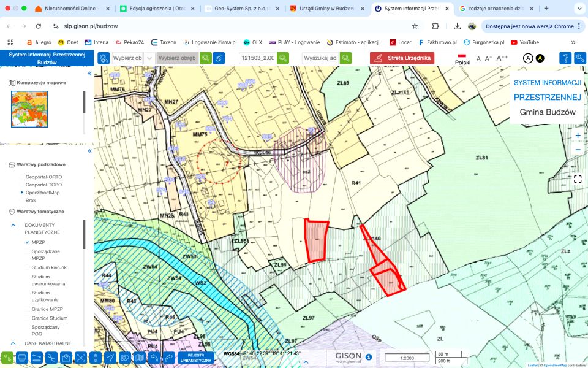
Task: Select Geoportal-ORTO base layer
Action: click(43, 177)
